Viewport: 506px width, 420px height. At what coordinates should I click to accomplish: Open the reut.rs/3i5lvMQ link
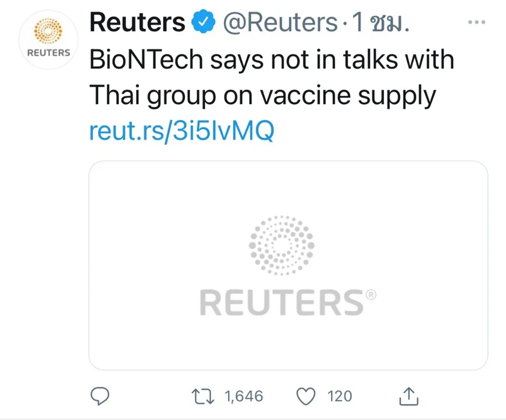tap(181, 131)
